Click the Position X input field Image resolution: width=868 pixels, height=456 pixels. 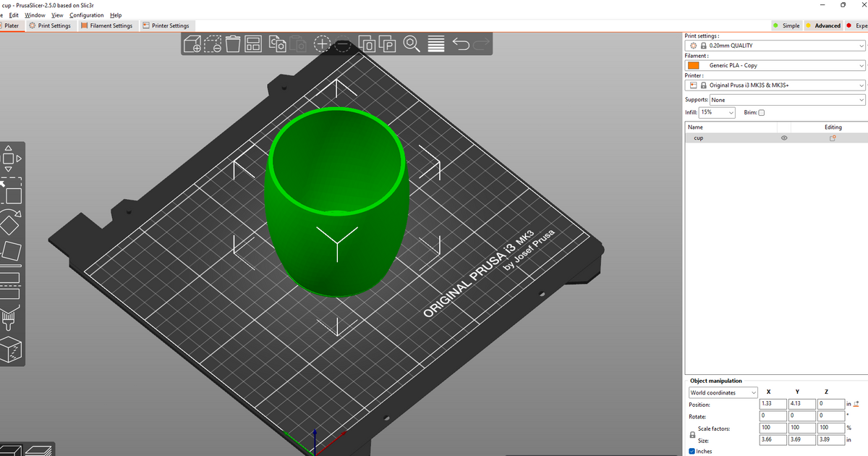[772, 404]
